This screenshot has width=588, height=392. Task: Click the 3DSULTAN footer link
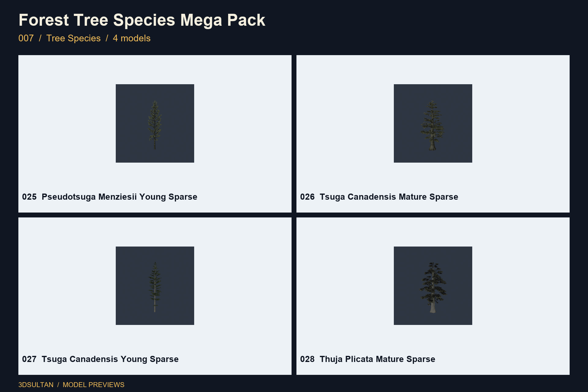[x=36, y=385]
